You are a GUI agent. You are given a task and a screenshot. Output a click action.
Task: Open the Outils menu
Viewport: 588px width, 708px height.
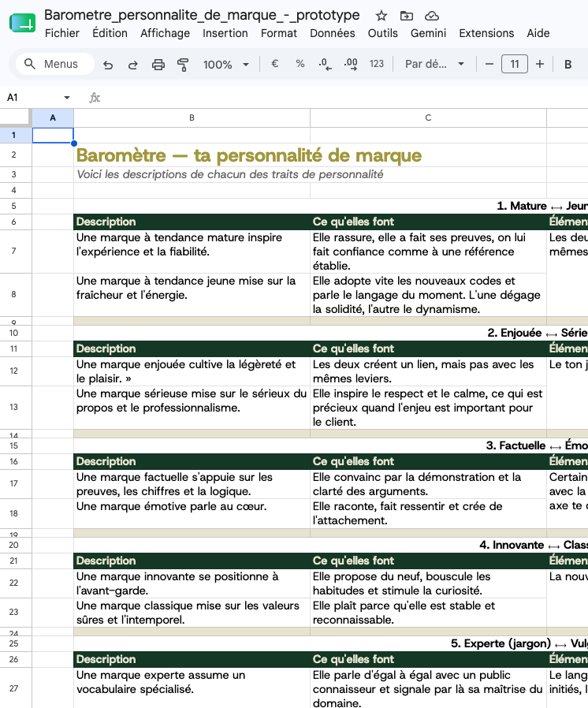pos(383,33)
